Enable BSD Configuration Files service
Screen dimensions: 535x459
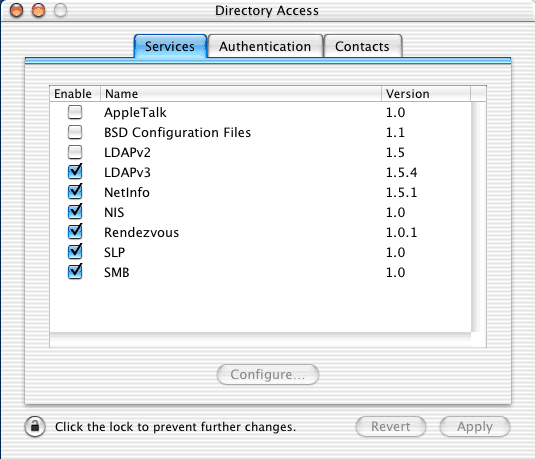point(75,132)
